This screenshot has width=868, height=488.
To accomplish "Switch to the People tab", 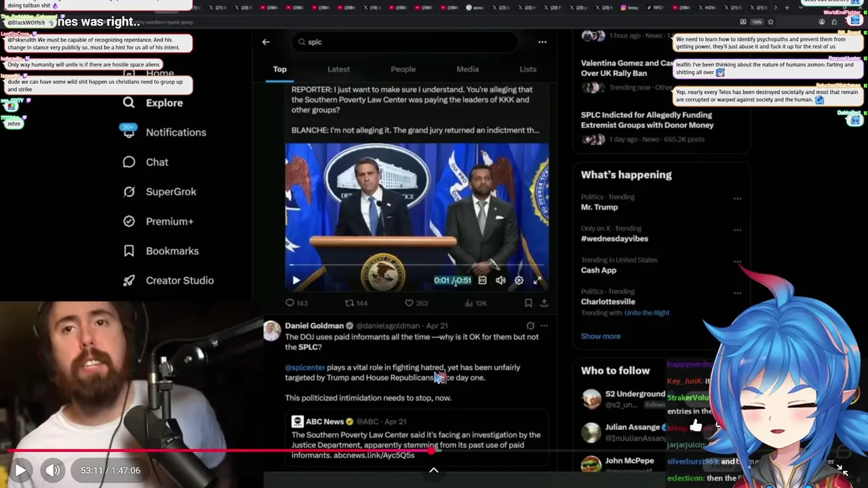I will tap(403, 69).
